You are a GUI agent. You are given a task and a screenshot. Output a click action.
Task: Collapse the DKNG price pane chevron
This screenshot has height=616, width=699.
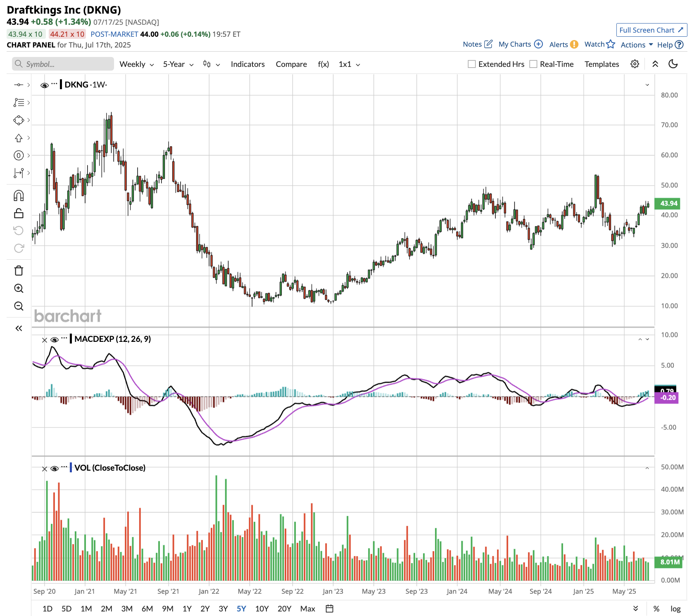tap(647, 85)
